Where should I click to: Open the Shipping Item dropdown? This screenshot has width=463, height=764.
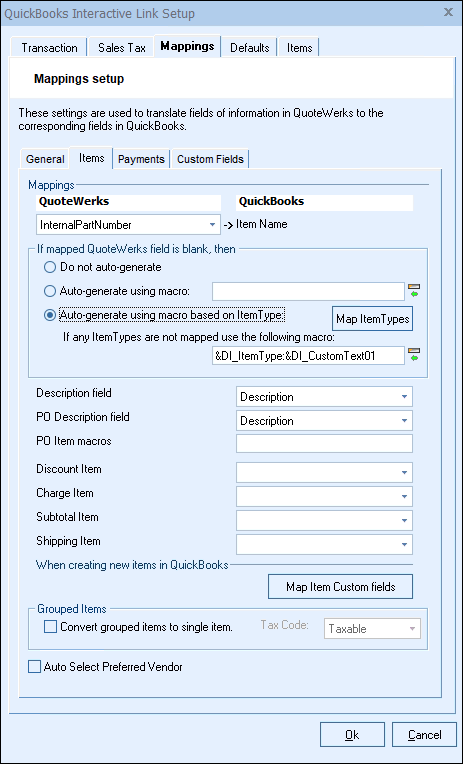coord(325,544)
